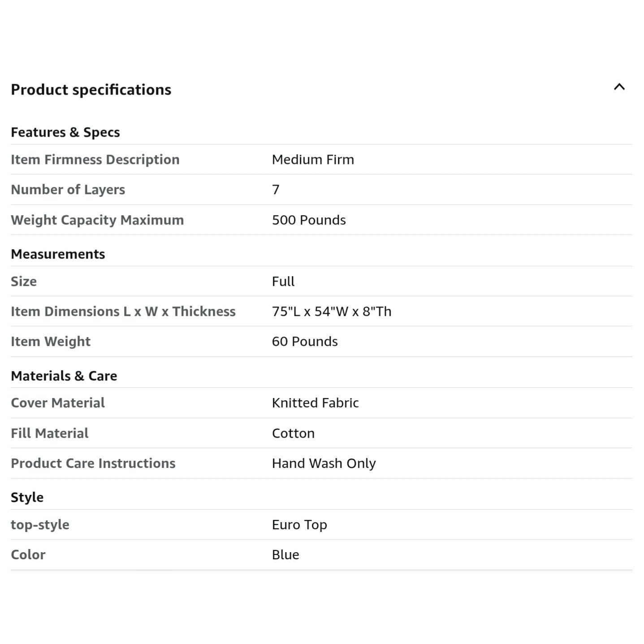Click the Weight Capacity Maximum label

(97, 220)
